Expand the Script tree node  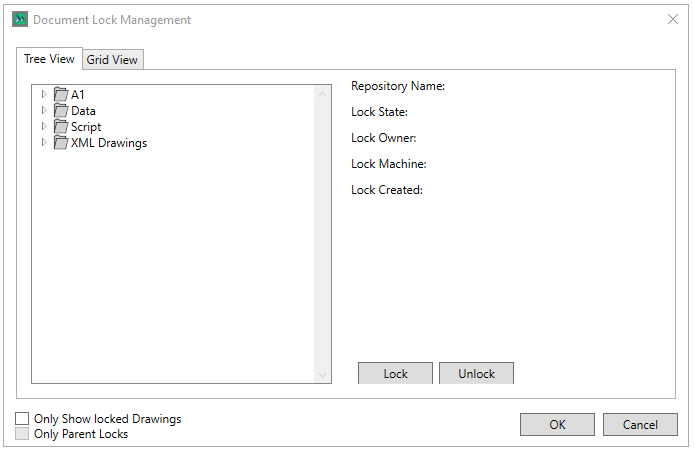(x=44, y=127)
